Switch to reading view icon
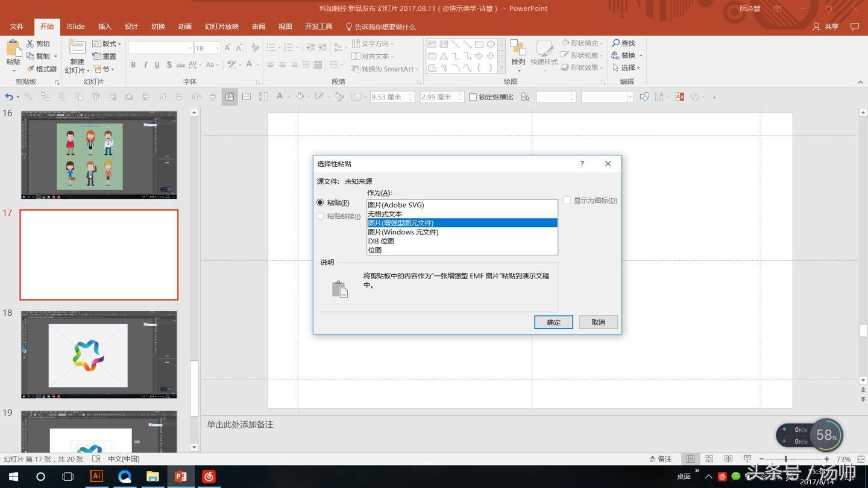 [x=728, y=459]
